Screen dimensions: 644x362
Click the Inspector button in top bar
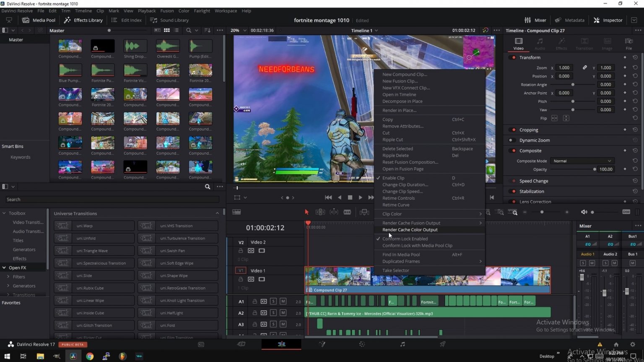[608, 20]
